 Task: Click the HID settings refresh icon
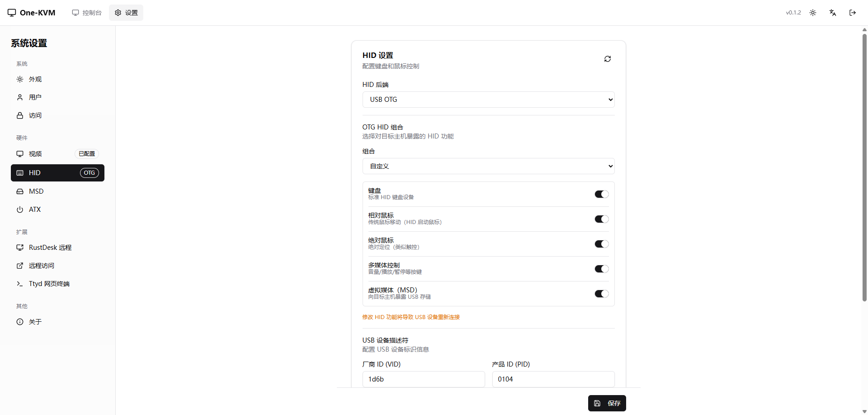607,59
